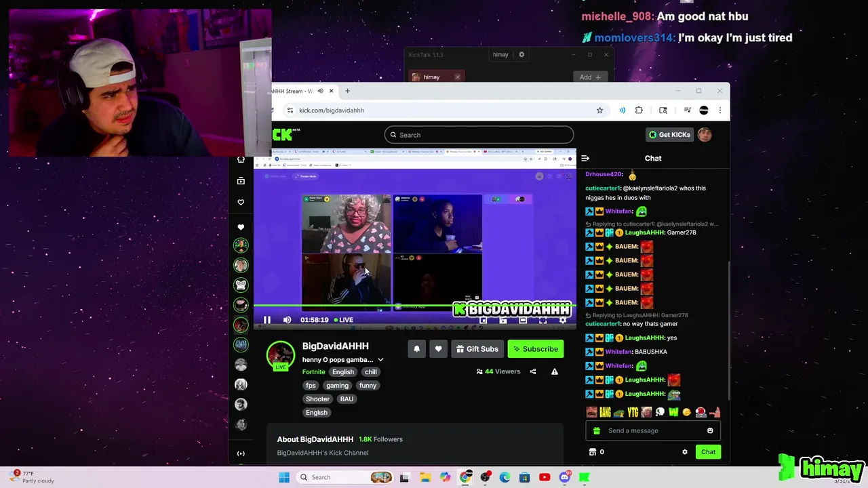
Task: Select the fps tag
Action: [x=311, y=386]
